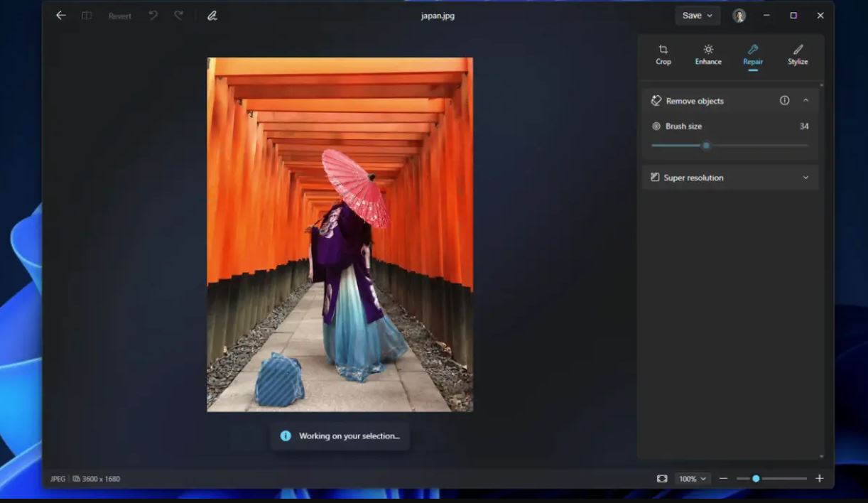Click the 3600 x 1680 dimensions label
The width and height of the screenshot is (868, 503).
[x=101, y=479]
